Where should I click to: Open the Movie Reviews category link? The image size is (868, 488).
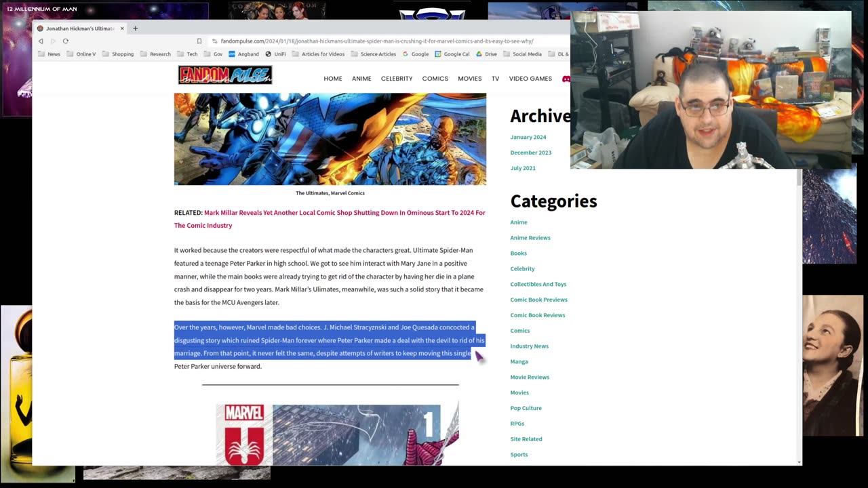tap(530, 378)
